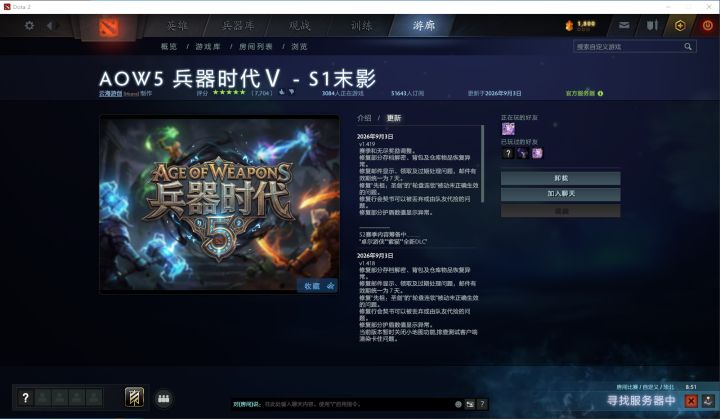Click the 收藏 favorite button on artwork
This screenshot has height=419, width=720.
(318, 286)
